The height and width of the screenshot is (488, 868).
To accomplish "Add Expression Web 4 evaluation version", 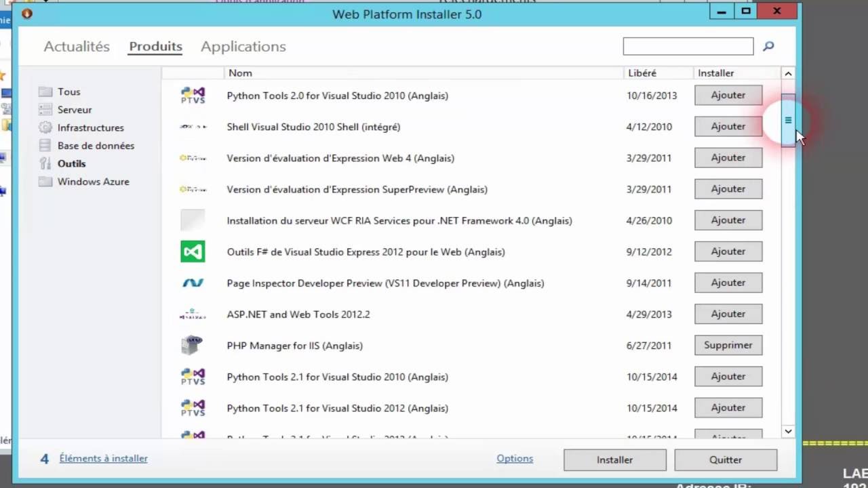I will click(728, 157).
